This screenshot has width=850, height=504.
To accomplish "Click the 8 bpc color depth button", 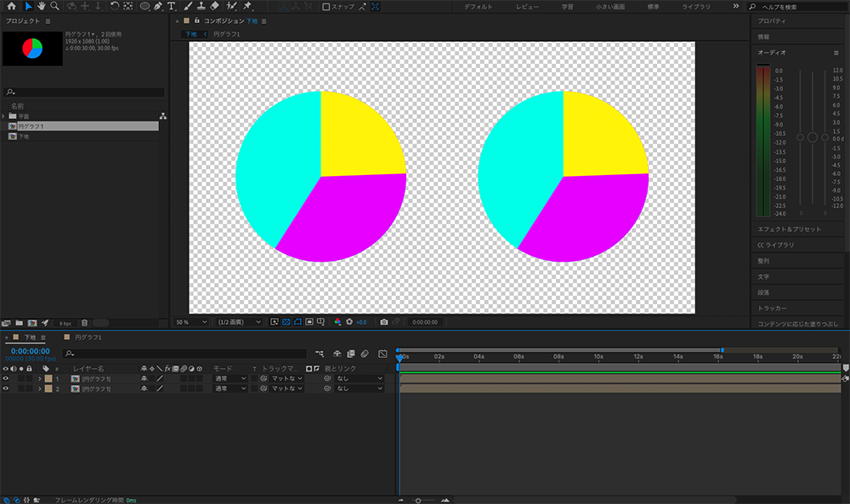I will point(65,324).
